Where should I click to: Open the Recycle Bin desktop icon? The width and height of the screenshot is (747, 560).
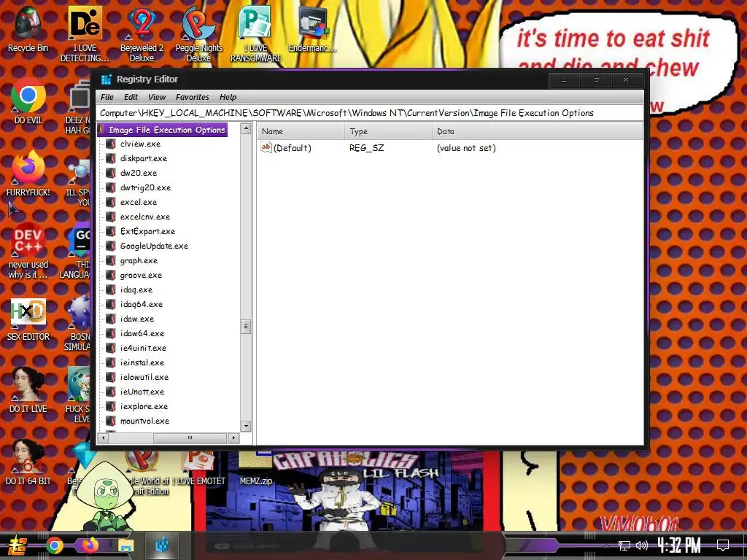(28, 29)
